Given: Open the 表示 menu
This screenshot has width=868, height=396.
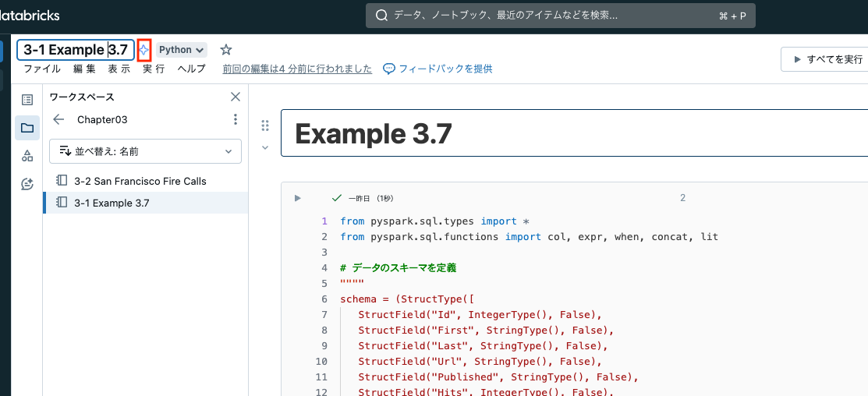Looking at the screenshot, I should (x=119, y=69).
